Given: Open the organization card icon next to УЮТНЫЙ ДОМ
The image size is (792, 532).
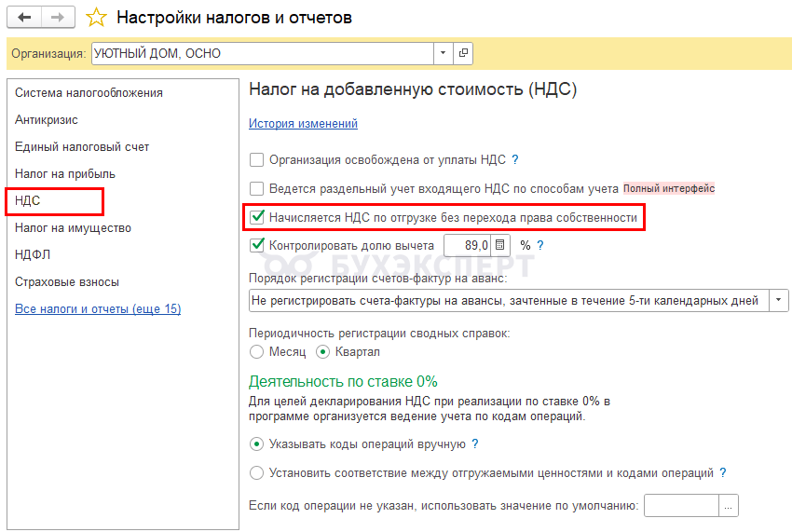Looking at the screenshot, I should point(463,53).
